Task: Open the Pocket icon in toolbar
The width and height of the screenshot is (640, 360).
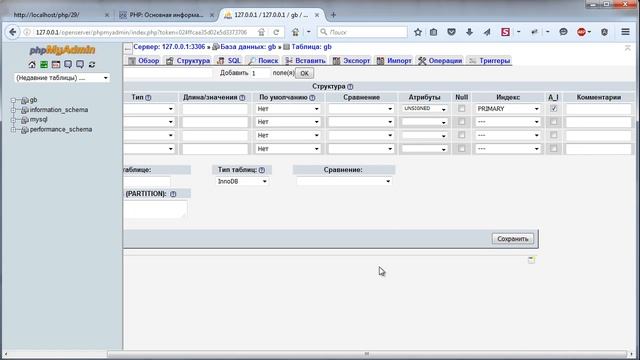Action: click(x=451, y=32)
